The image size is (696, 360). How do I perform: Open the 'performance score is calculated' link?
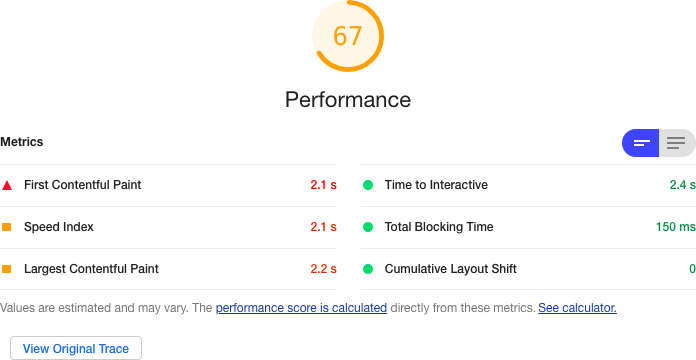coord(301,308)
